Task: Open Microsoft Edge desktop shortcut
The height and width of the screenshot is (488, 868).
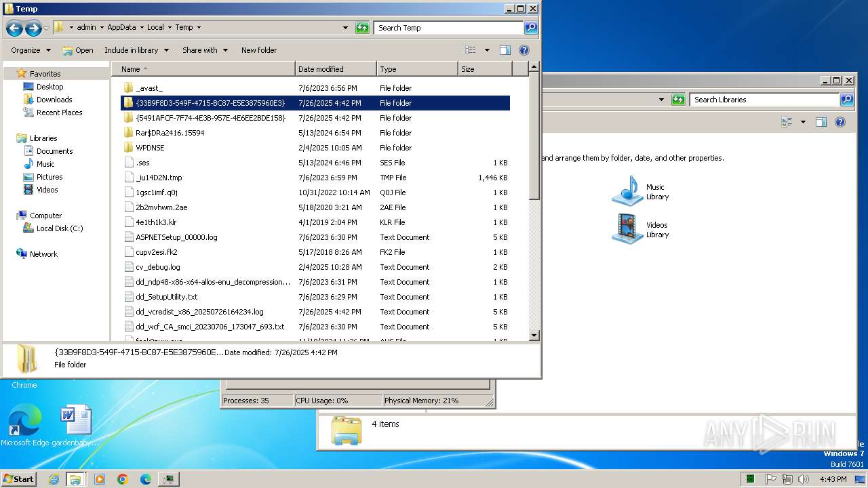Action: 25,426
